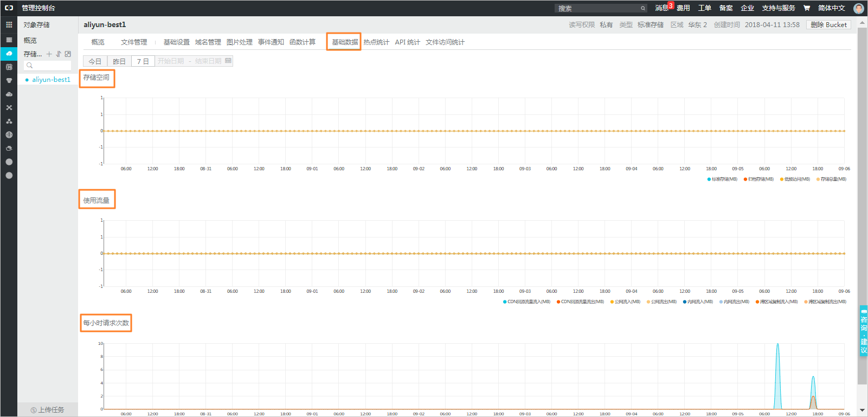Screen dimensions: 868x417
Task: Open the 支持与服务 menu
Action: 778,8
